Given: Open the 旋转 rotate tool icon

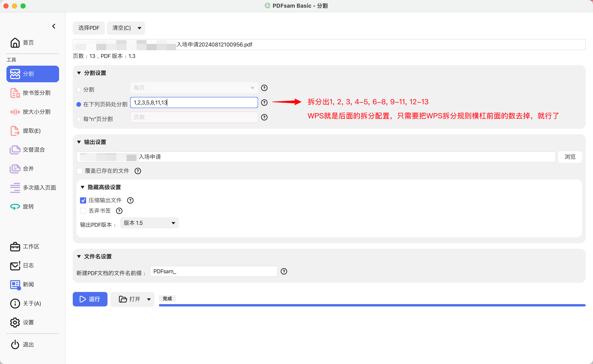Looking at the screenshot, I should [x=15, y=207].
